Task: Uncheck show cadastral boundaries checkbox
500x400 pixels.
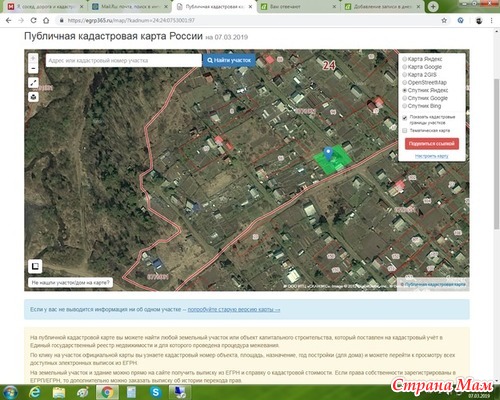Action: point(405,117)
